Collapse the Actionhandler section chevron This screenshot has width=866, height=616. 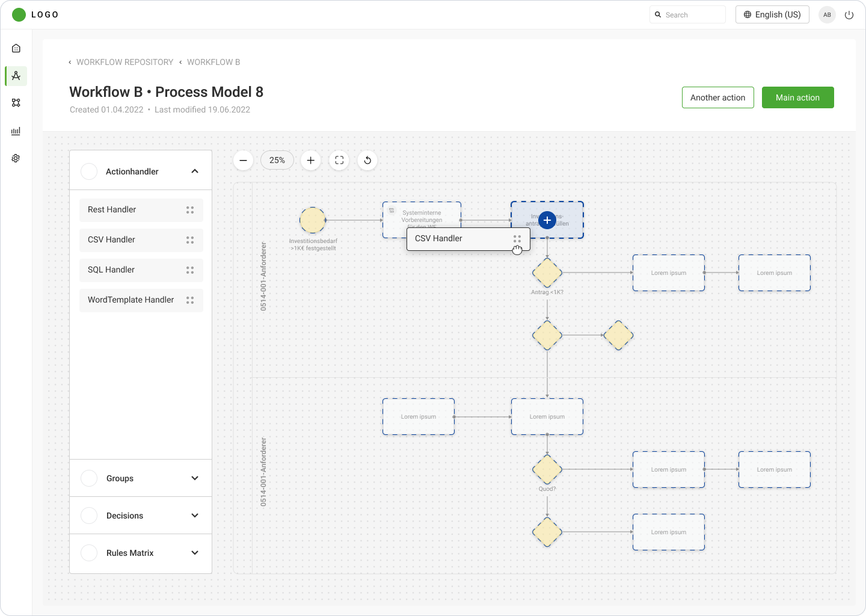click(x=195, y=171)
